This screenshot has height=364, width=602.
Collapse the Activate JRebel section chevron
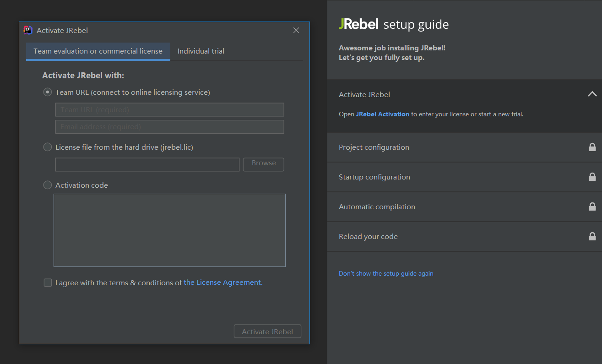click(x=592, y=94)
